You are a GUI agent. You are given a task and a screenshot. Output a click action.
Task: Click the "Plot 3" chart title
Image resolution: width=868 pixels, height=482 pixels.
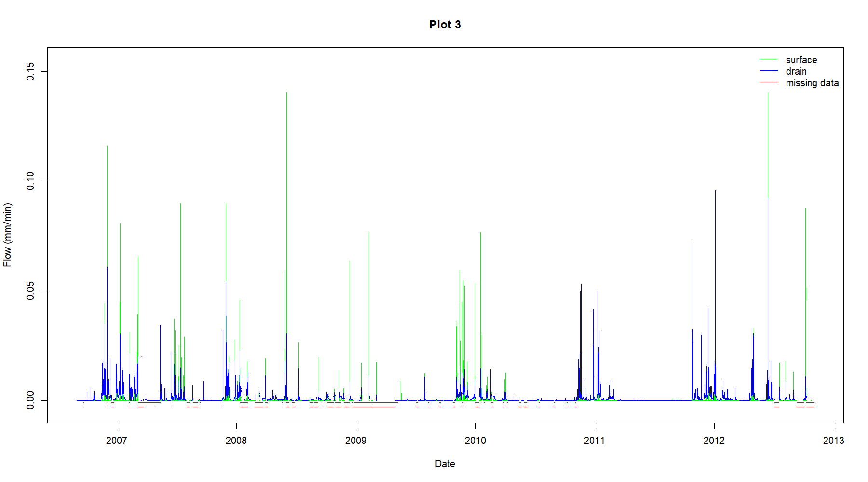tap(445, 25)
